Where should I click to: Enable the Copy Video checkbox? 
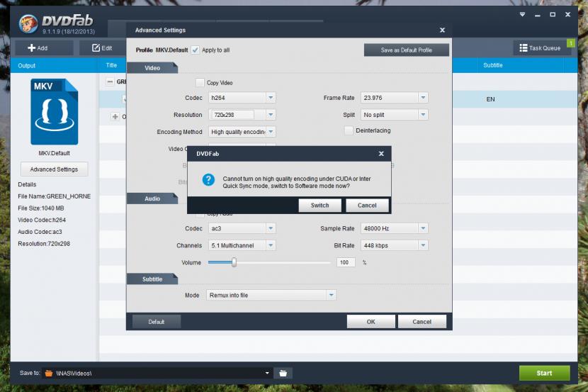(200, 82)
